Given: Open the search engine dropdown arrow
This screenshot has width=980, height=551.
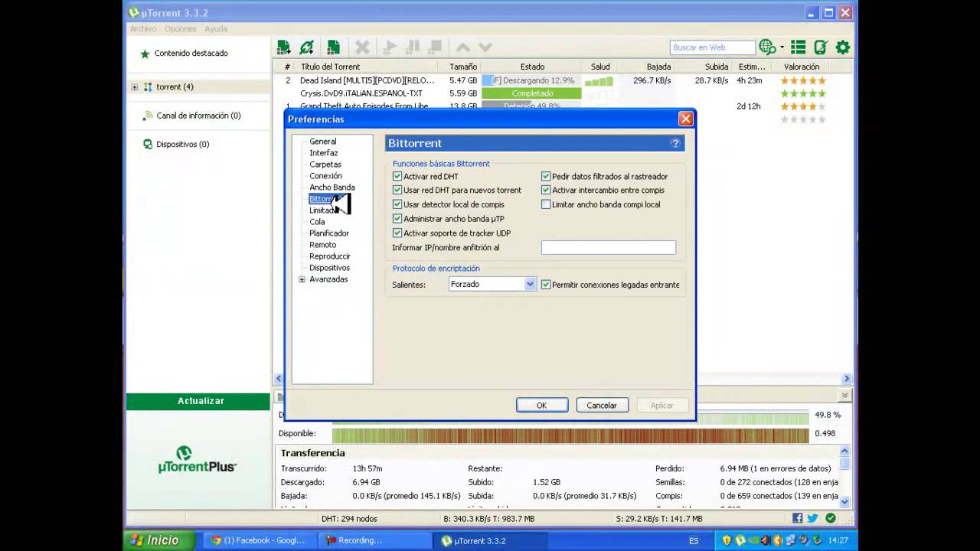Looking at the screenshot, I should [x=782, y=48].
